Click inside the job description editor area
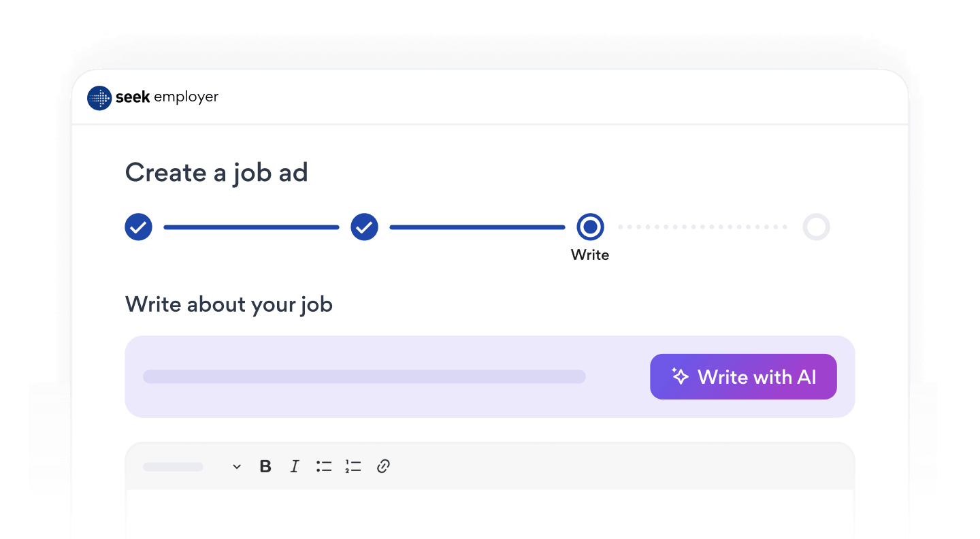Image resolution: width=980 pixels, height=539 pixels. tap(489, 514)
